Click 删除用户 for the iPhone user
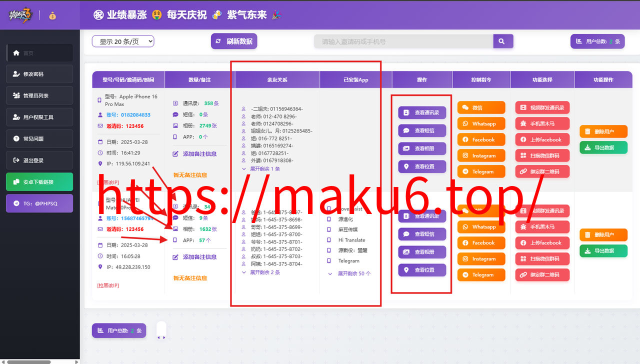Screen dimensions: 640x364 [x=603, y=131]
